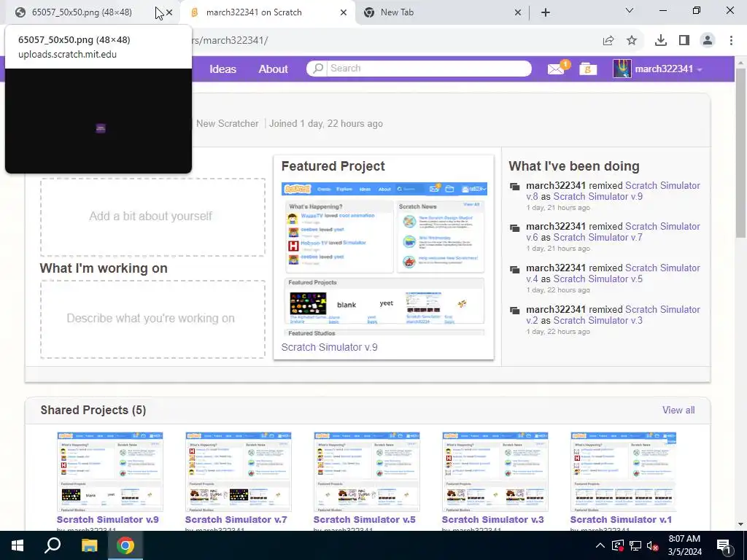Image resolution: width=747 pixels, height=560 pixels.
Task: Open Scratch Simulator v.4 link in activity
Action: (613, 273)
